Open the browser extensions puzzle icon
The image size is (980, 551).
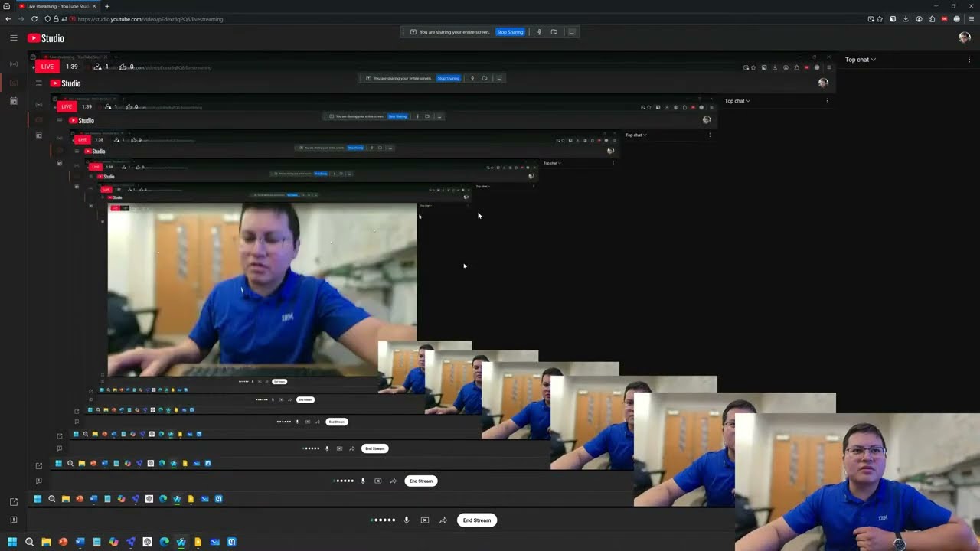tap(932, 19)
